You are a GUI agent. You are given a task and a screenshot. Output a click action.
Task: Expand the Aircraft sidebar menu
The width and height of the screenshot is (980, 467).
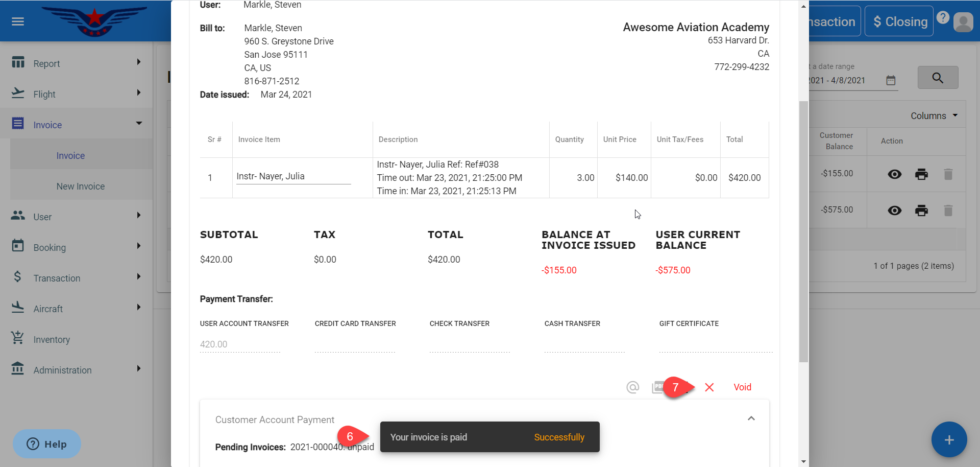click(x=77, y=309)
